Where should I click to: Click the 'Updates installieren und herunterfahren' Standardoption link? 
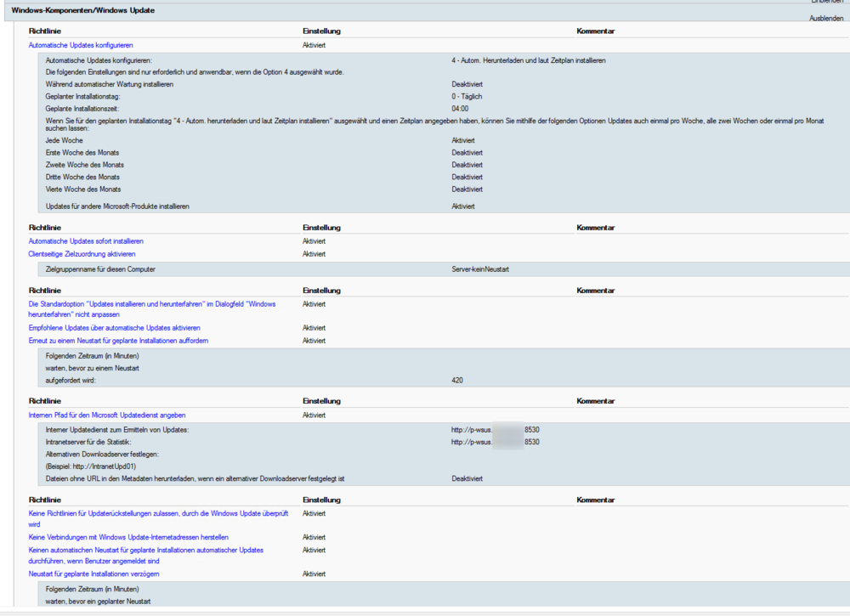click(151, 304)
